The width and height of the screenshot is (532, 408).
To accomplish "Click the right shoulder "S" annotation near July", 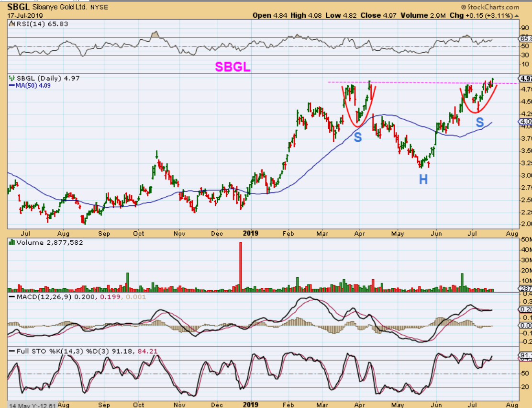I will click(x=479, y=123).
